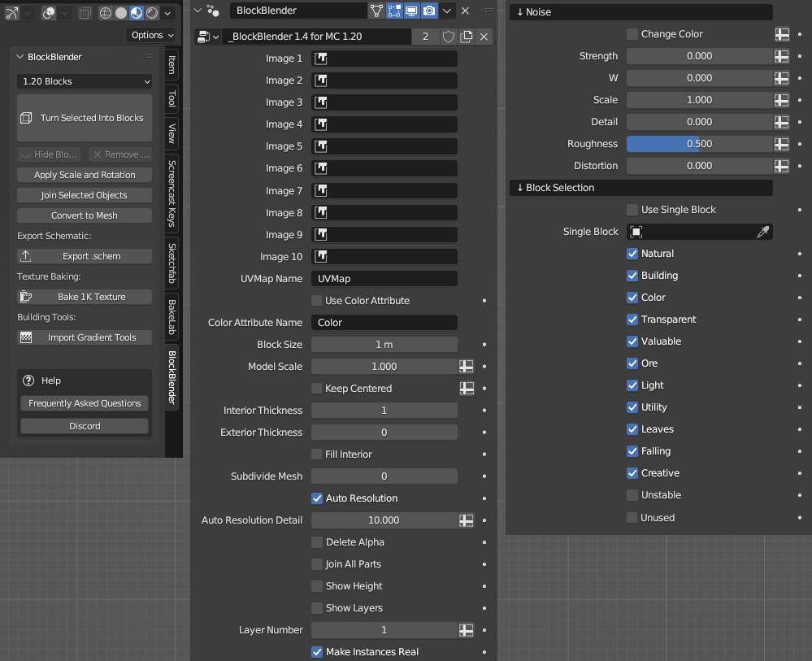Open the 1.20 Blocks version dropdown
This screenshot has width=812, height=661.
[84, 81]
